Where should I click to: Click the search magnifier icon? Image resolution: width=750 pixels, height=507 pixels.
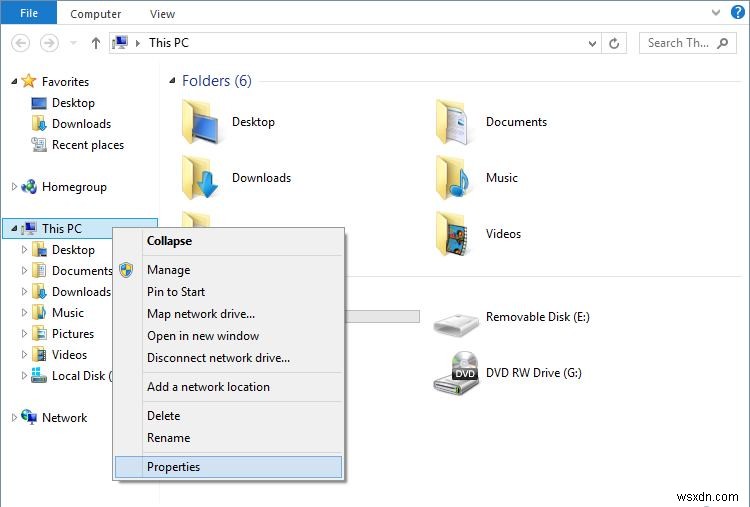point(723,43)
